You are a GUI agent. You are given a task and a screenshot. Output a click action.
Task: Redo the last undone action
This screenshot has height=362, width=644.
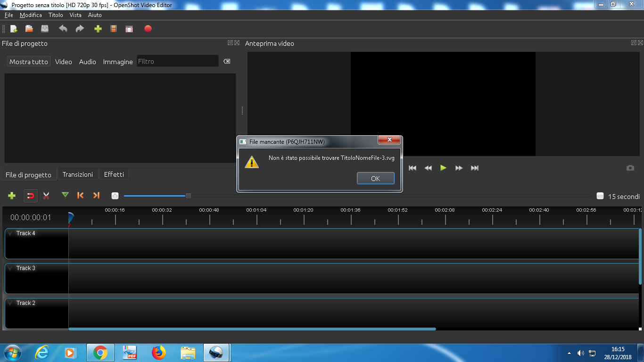coord(80,29)
